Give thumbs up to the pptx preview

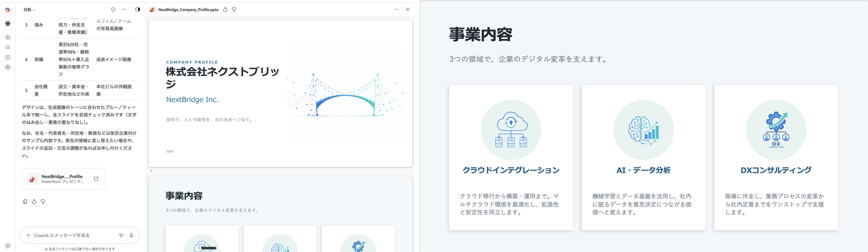(x=225, y=10)
